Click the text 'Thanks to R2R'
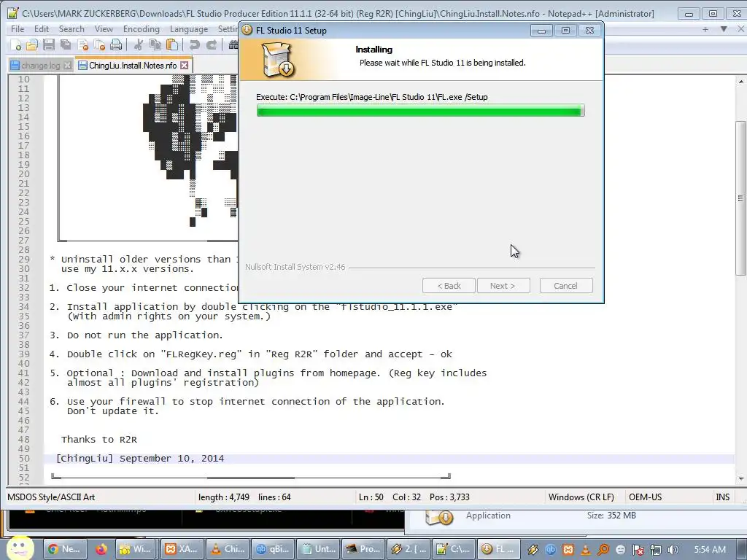Screen dimensions: 747x560 tap(99, 440)
